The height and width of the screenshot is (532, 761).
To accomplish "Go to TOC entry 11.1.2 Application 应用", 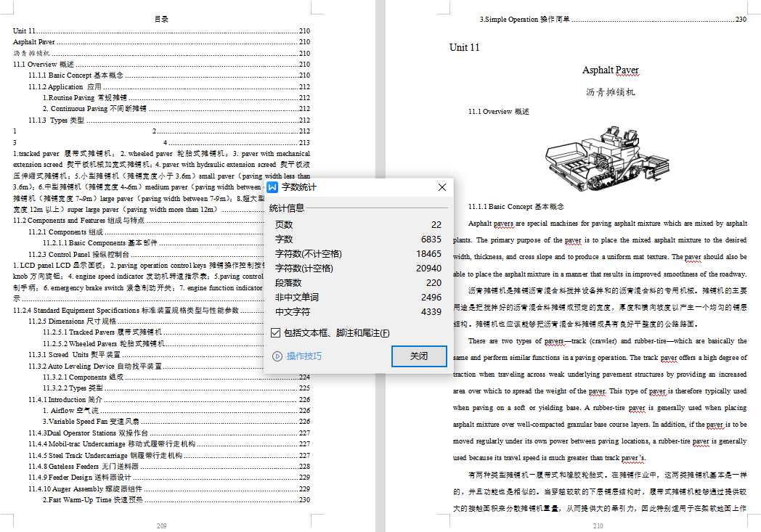I will pos(65,87).
